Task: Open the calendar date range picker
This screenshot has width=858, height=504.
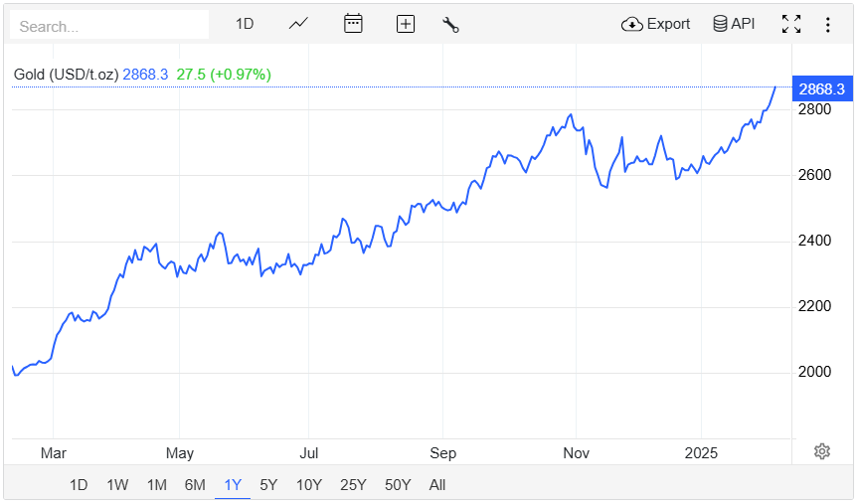Action: 353,24
